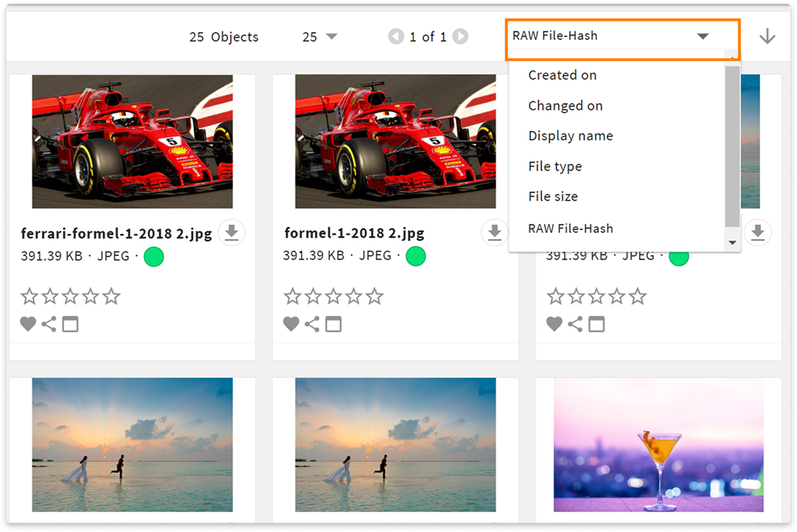
Task: Rate ferrari-formel-1-2018 2.jpg two stars
Action: click(50, 297)
